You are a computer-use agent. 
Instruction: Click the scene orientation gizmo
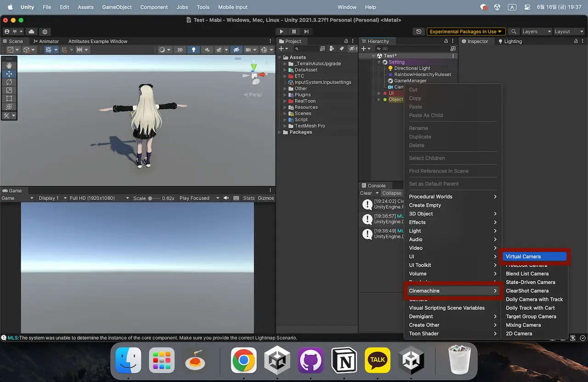click(x=254, y=74)
